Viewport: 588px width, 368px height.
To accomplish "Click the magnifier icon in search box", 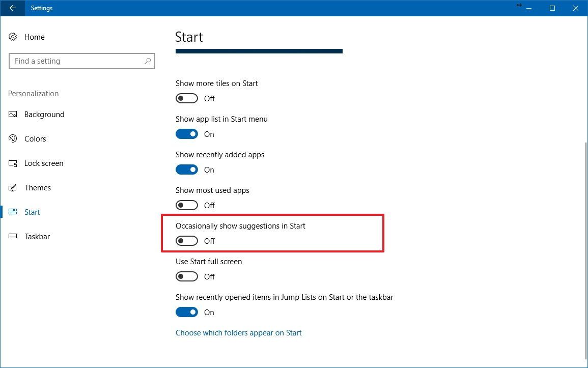I will pyautogui.click(x=148, y=61).
